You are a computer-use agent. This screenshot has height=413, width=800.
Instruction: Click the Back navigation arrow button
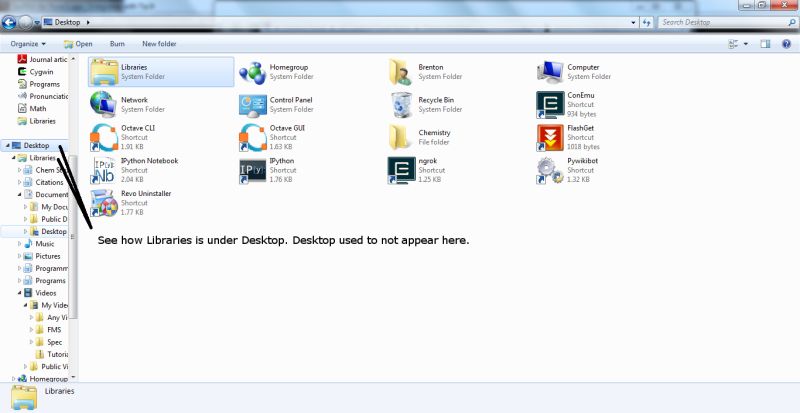tap(9, 22)
